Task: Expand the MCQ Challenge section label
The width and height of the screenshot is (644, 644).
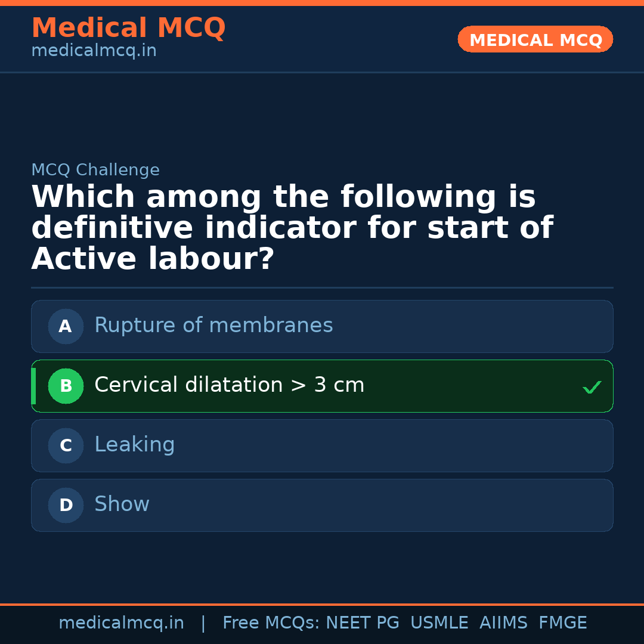Action: click(x=95, y=170)
